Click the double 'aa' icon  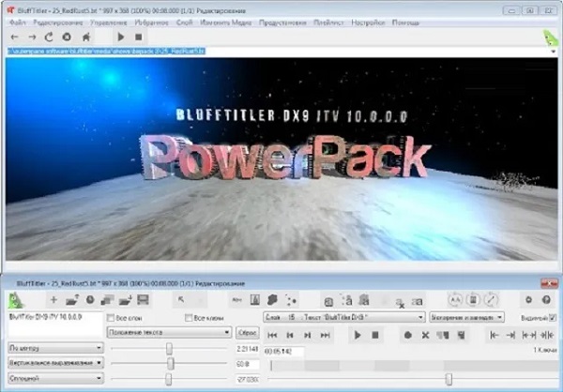417,302
